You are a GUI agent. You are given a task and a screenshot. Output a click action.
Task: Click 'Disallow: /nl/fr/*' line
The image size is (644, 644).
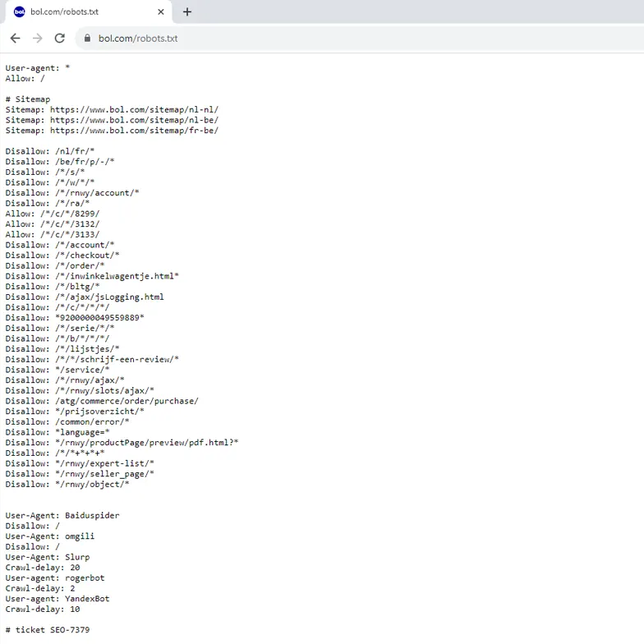point(49,151)
